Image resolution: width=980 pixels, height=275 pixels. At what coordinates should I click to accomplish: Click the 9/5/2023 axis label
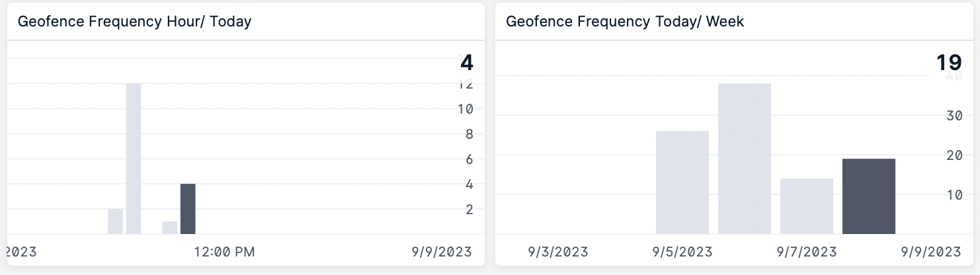click(682, 252)
